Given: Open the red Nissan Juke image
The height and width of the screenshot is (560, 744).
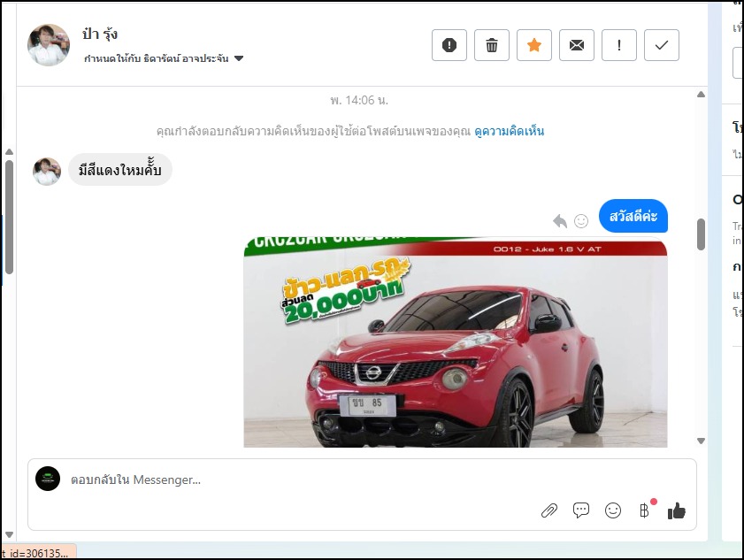Looking at the screenshot, I should [x=456, y=342].
